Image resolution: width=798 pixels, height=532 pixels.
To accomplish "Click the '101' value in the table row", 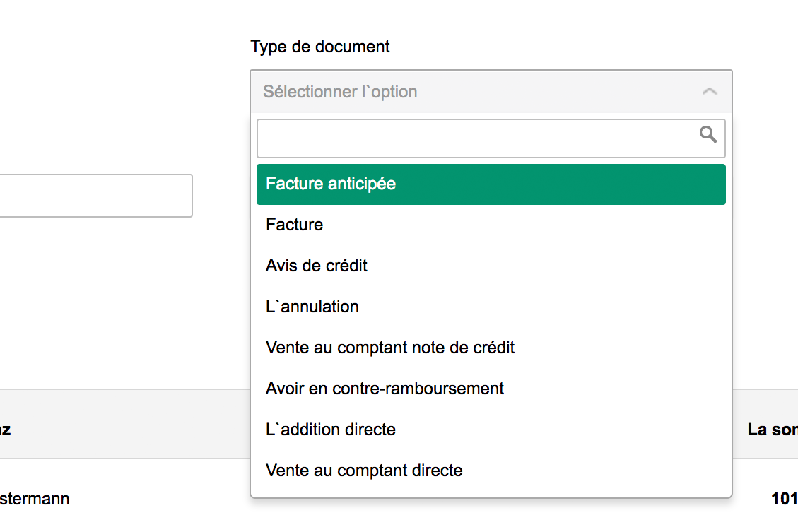I will point(784,499).
